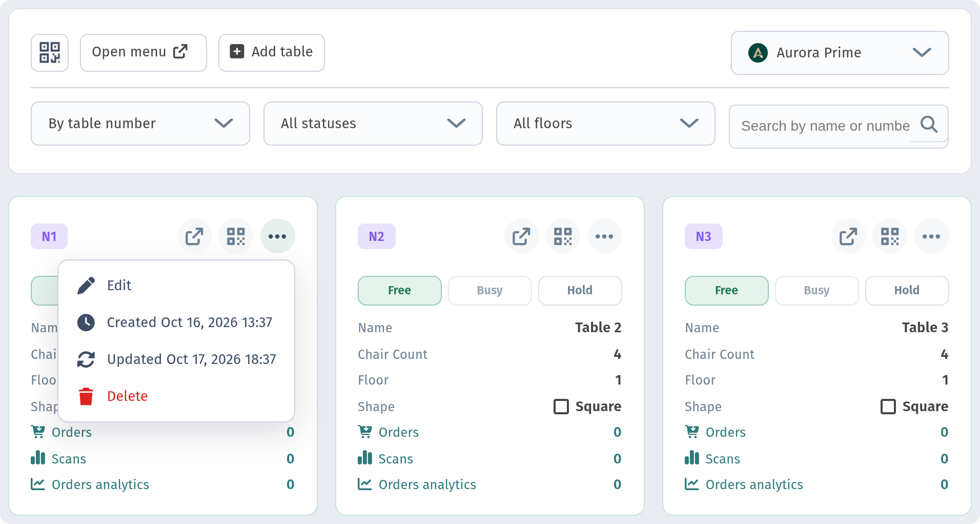Click the Aurora Prime avatar icon
Image resolution: width=980 pixels, height=524 pixels.
coord(758,53)
